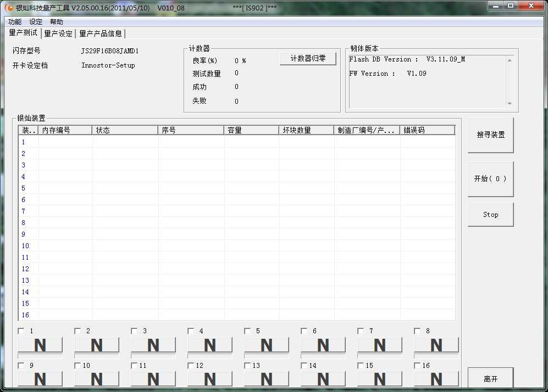Enable checkbox for port 7
The width and height of the screenshot is (548, 392).
coord(361,331)
